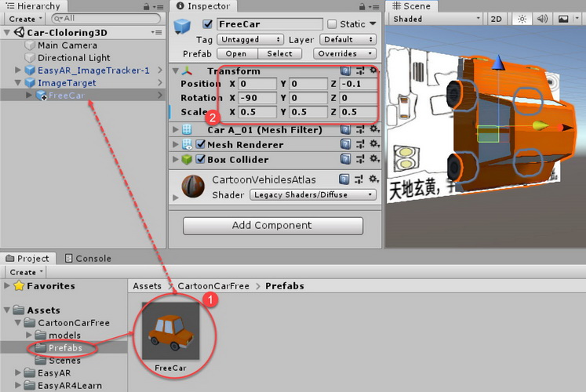The height and width of the screenshot is (392, 586).
Task: Open Box Collider preset selector icon
Action: tap(360, 159)
